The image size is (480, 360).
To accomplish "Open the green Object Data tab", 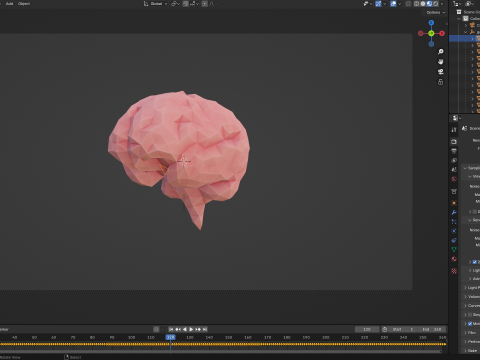I will point(454,250).
